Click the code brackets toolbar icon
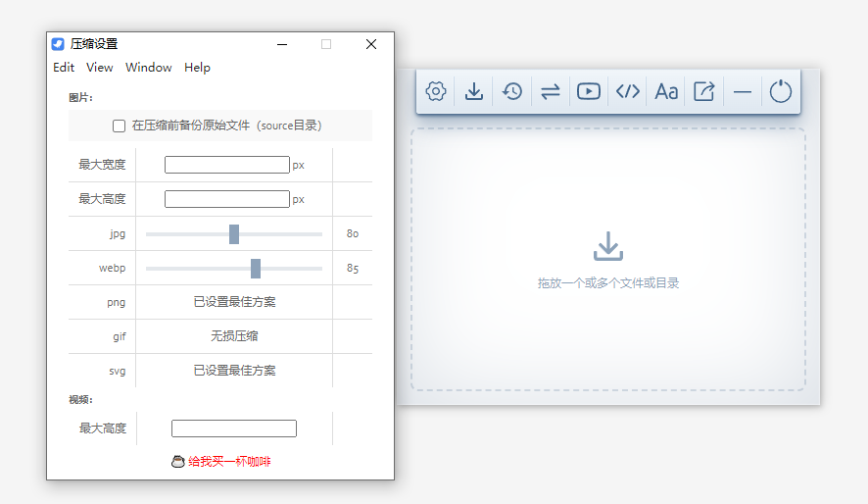The image size is (868, 504). 627,91
